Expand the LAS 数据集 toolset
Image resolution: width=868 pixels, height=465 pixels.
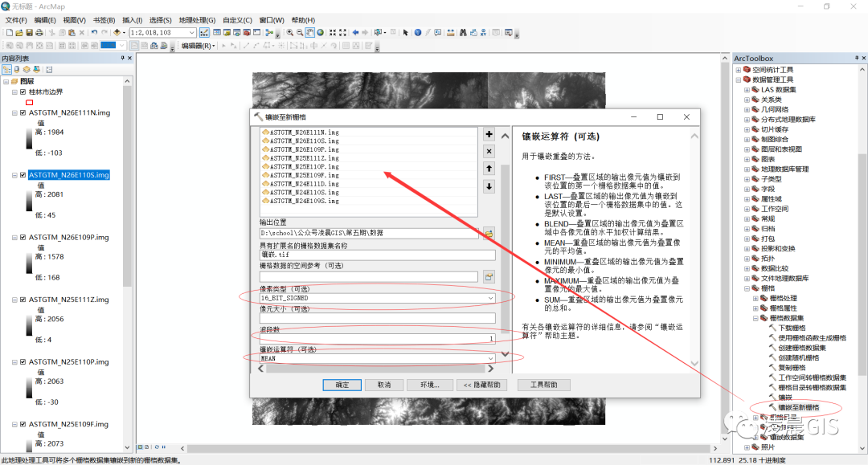(x=747, y=90)
